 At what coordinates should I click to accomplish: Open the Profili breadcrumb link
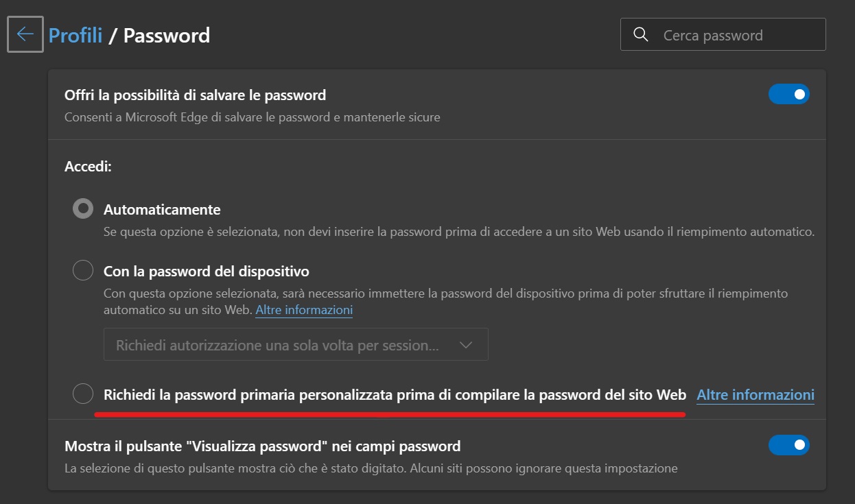(75, 35)
